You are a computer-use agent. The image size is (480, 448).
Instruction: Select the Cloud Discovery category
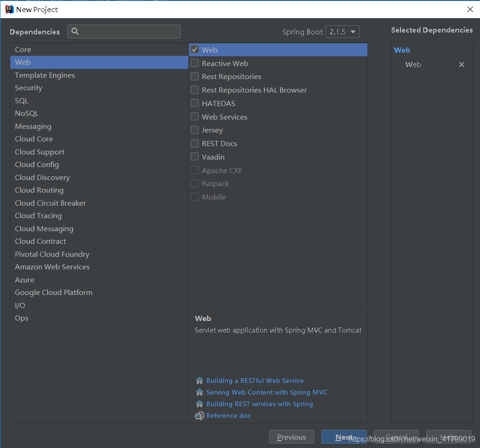tap(99, 177)
